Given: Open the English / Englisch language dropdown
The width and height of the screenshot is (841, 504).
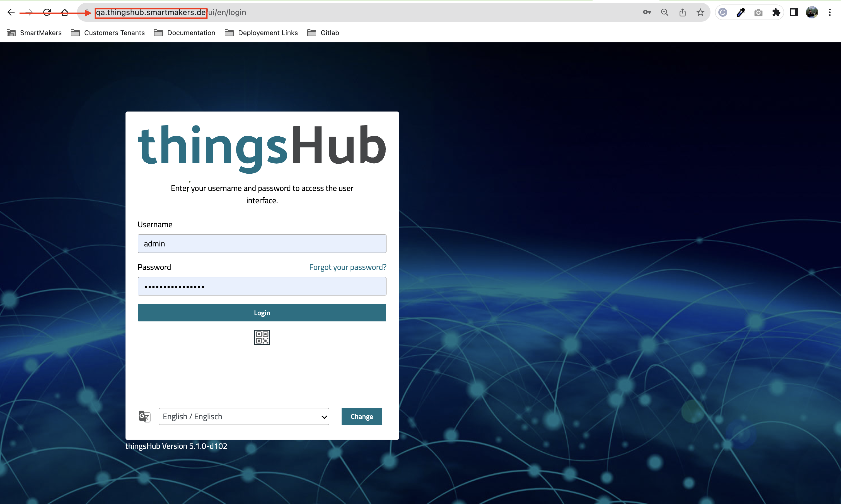Looking at the screenshot, I should (244, 416).
